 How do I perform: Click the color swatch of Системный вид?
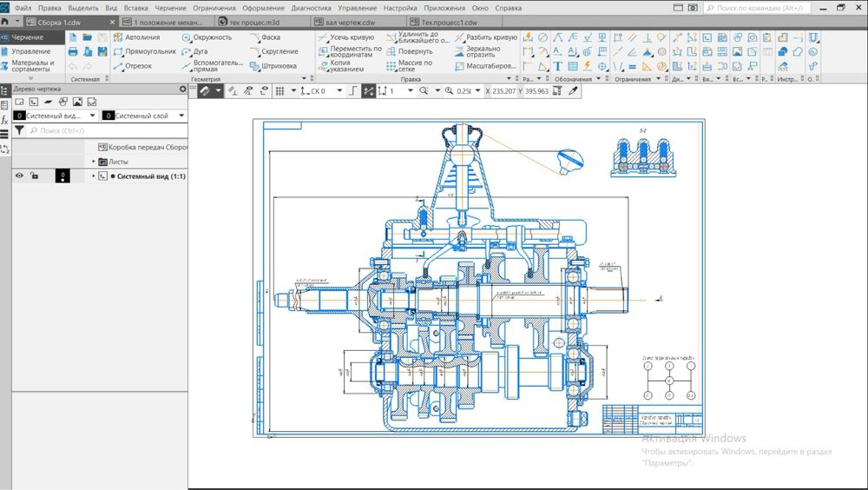click(x=62, y=175)
